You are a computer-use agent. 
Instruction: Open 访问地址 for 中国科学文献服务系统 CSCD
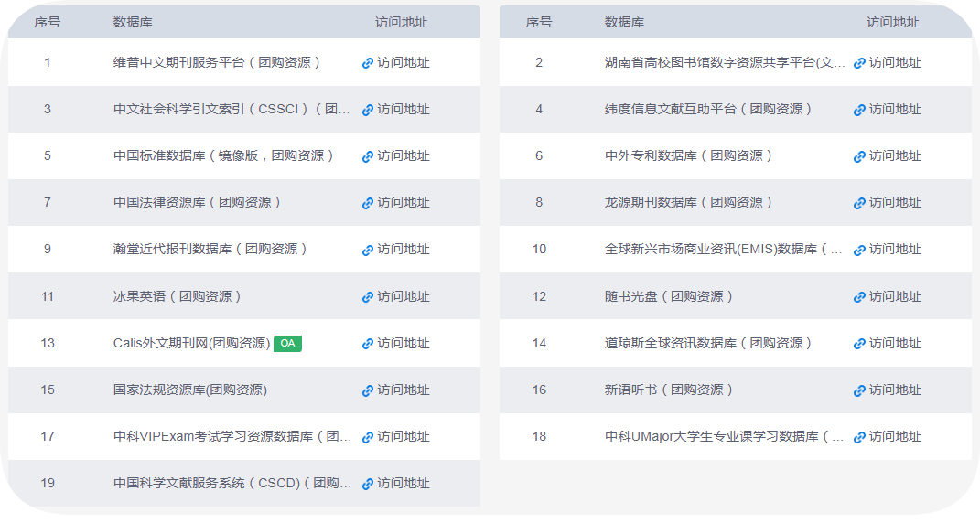click(x=403, y=484)
